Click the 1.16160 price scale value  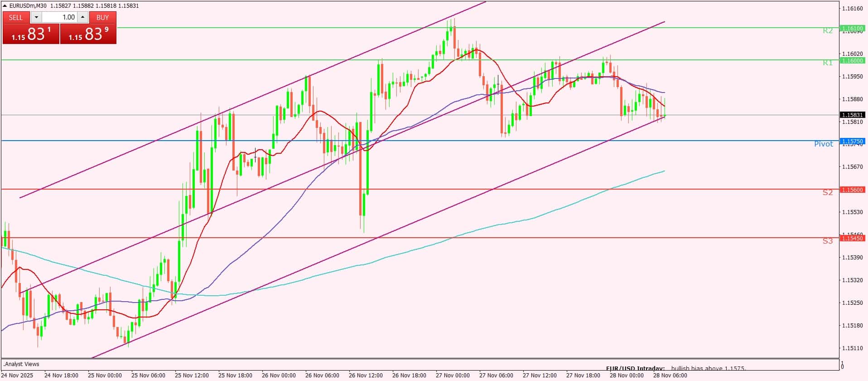pos(852,8)
